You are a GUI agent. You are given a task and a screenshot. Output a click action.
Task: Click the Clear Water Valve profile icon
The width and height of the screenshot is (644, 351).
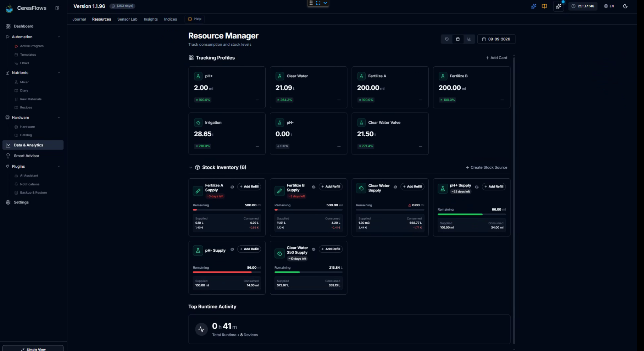(x=361, y=122)
